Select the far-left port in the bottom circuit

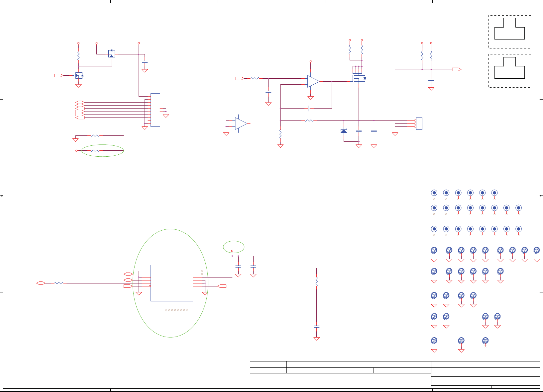pyautogui.click(x=41, y=283)
